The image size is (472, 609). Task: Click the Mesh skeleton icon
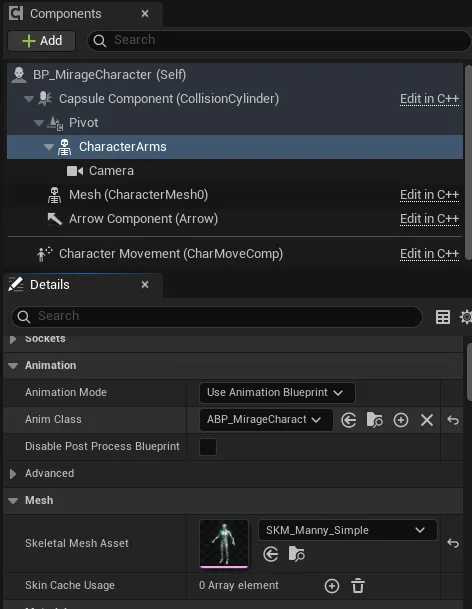click(x=54, y=195)
